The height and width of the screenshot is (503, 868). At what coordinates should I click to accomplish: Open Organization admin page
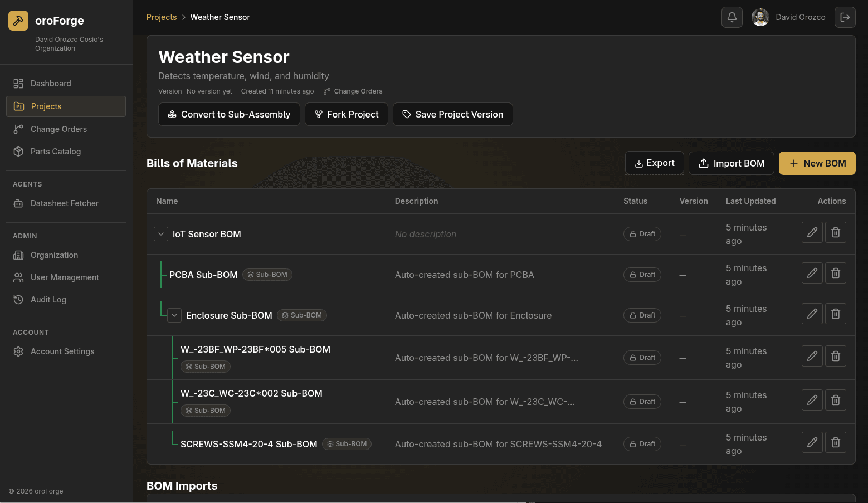point(66,255)
